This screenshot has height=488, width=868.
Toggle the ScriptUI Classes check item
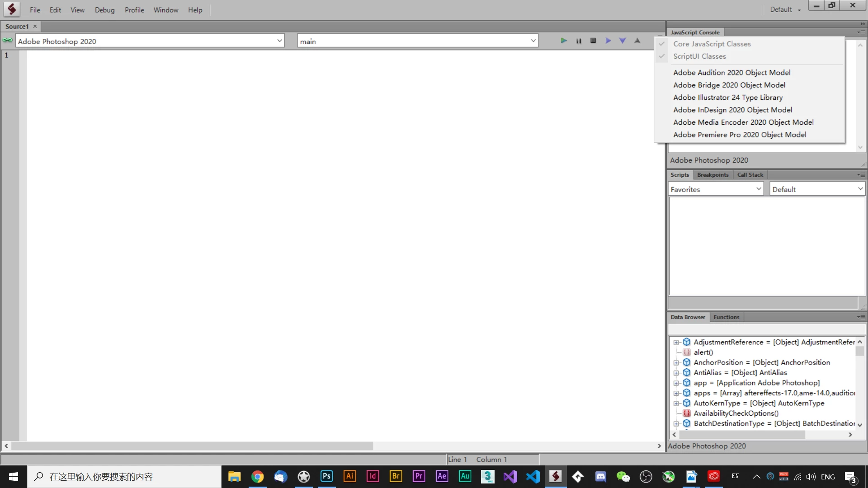point(699,56)
